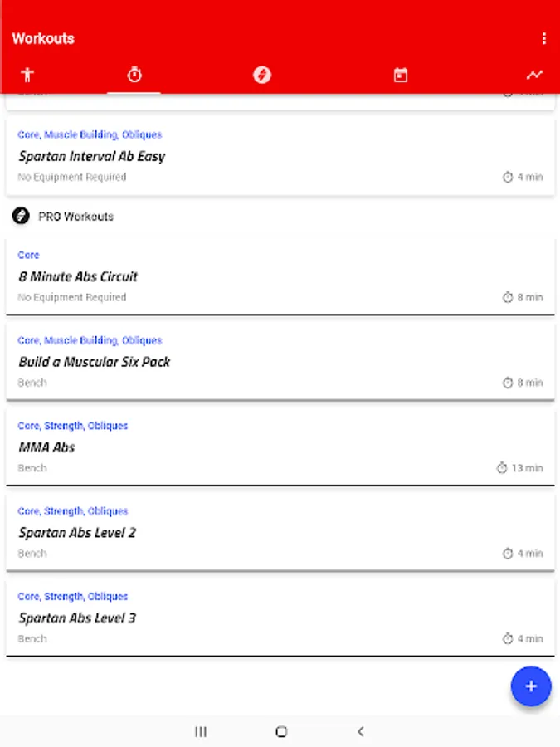560x747 pixels.
Task: Open Android recent apps button
Action: [200, 731]
